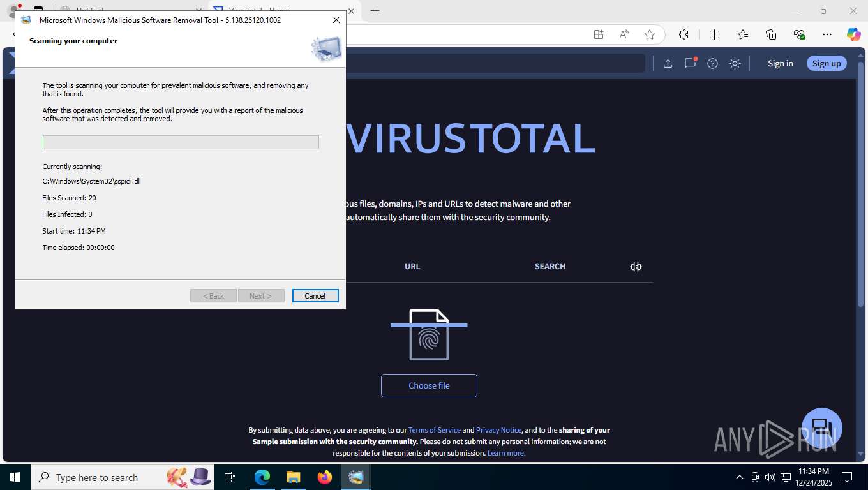Click the grid app icon in address bar
This screenshot has width=868, height=490.
tap(599, 34)
